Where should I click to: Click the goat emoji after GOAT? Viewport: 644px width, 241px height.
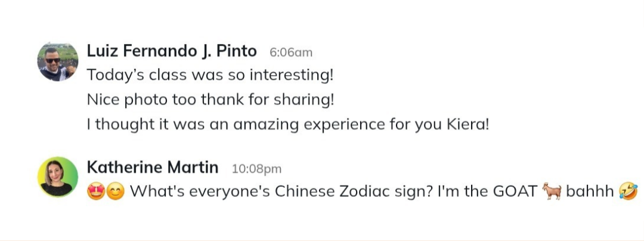click(x=552, y=191)
